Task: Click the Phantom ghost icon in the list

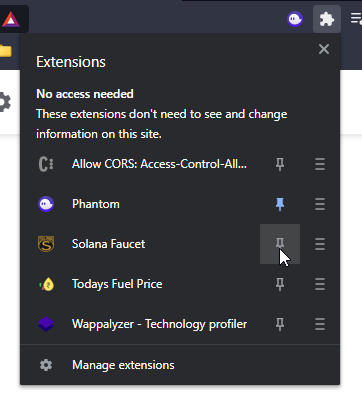Action: (46, 204)
